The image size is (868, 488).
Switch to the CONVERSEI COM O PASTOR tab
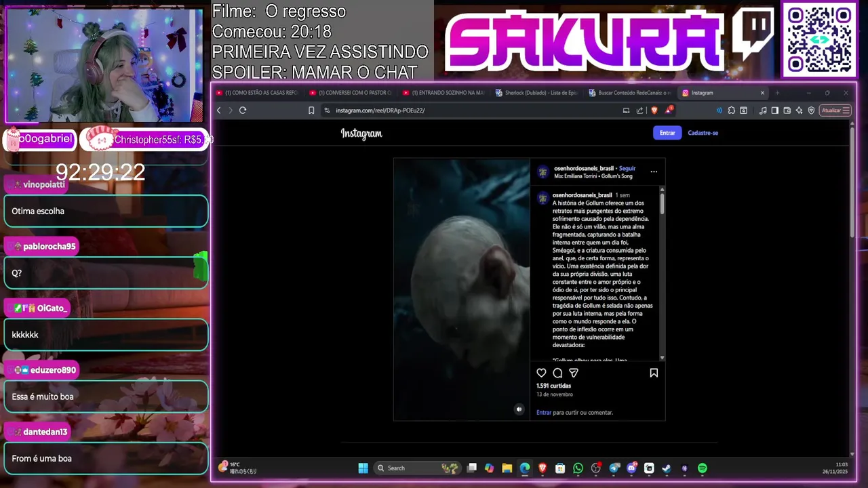point(351,93)
